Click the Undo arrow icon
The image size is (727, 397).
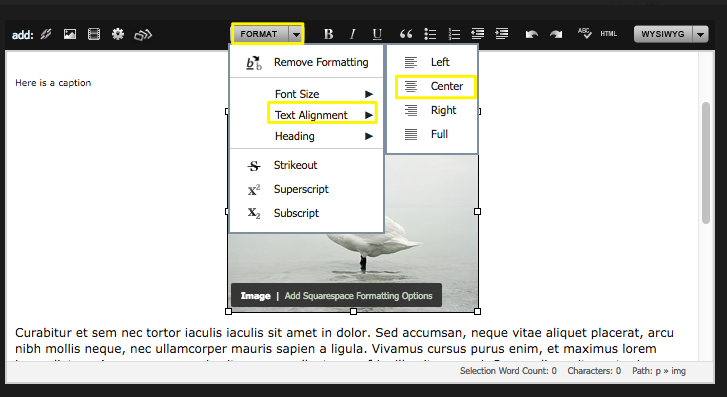point(531,34)
